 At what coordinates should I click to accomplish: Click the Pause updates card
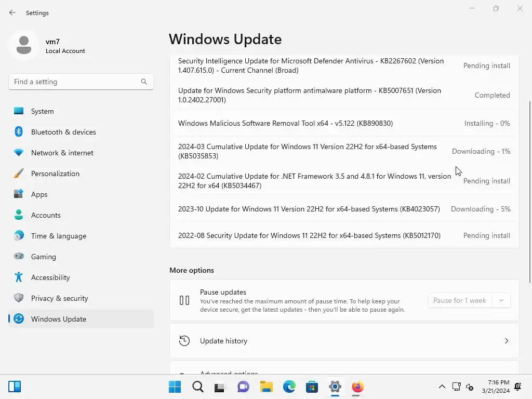tap(344, 300)
